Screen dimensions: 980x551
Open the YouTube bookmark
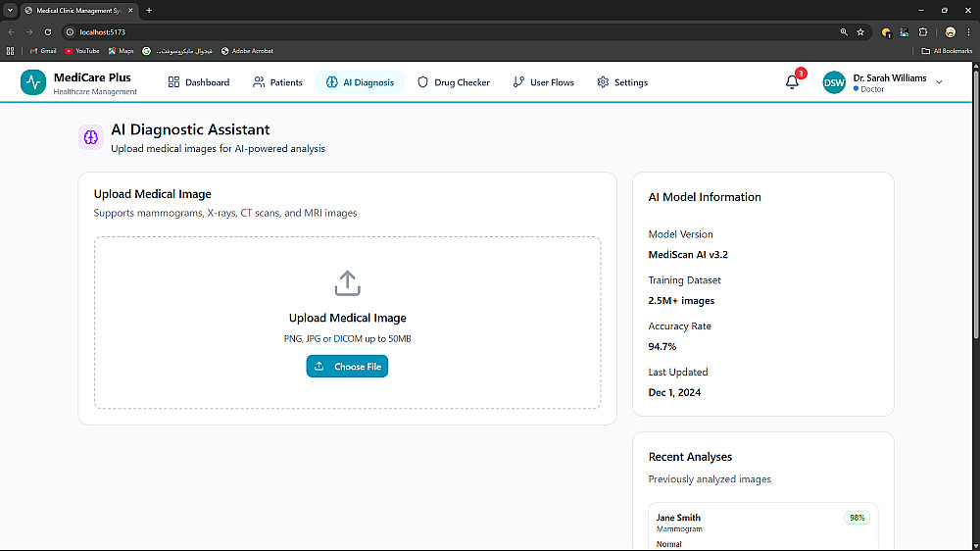tap(82, 51)
